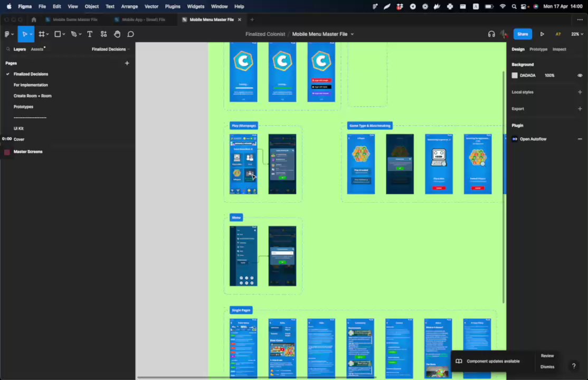Open the Arrange menu
This screenshot has width=588, height=380.
[129, 6]
